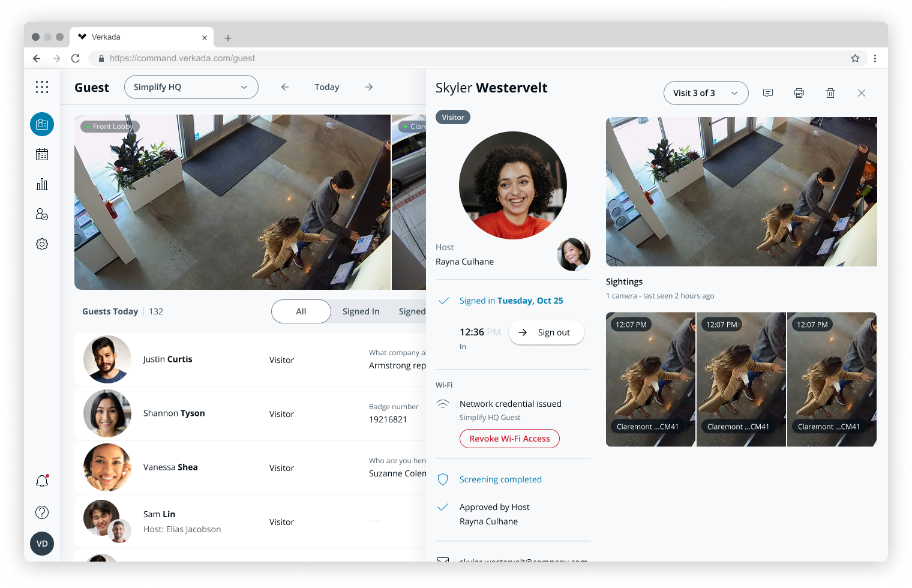Open the apps grid menu icon
This screenshot has height=588, width=912.
(x=42, y=87)
